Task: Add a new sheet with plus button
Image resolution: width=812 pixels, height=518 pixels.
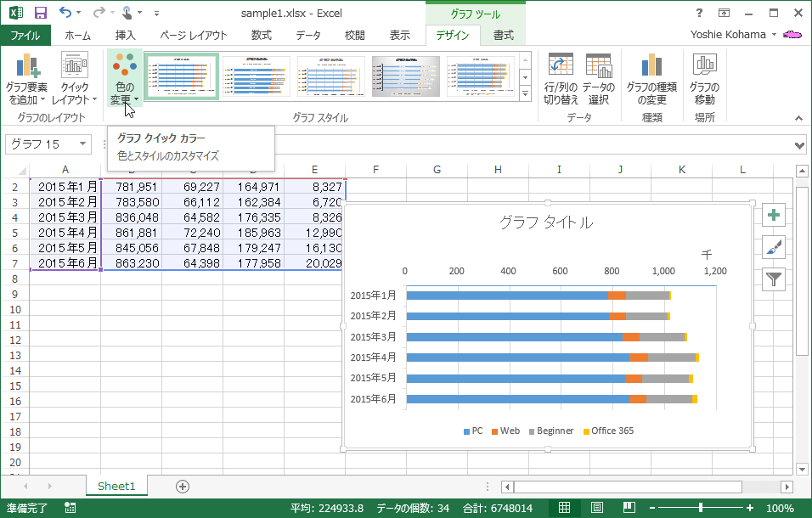Action: coord(183,487)
